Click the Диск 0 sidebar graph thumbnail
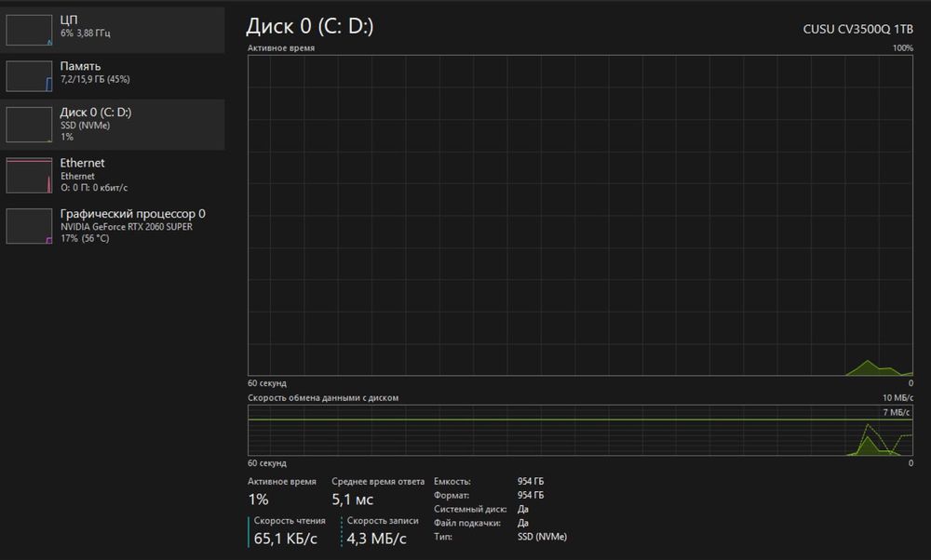Screen dimensions: 931x560 29,125
